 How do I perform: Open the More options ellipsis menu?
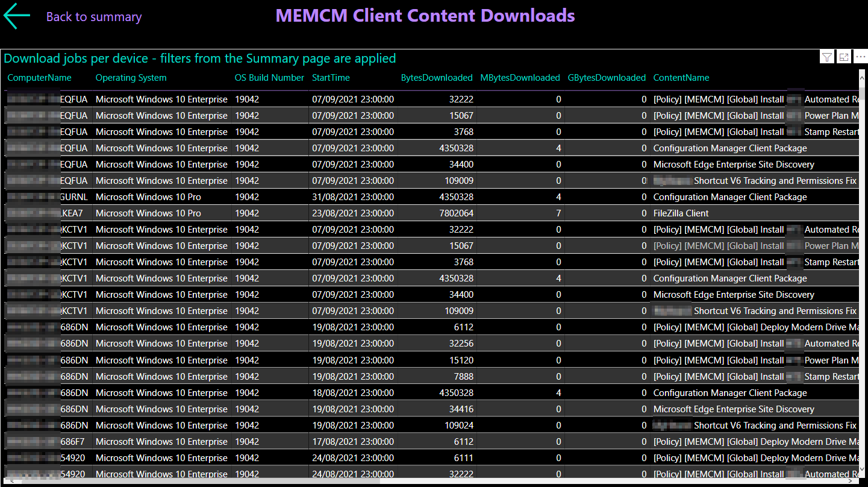pyautogui.click(x=860, y=57)
